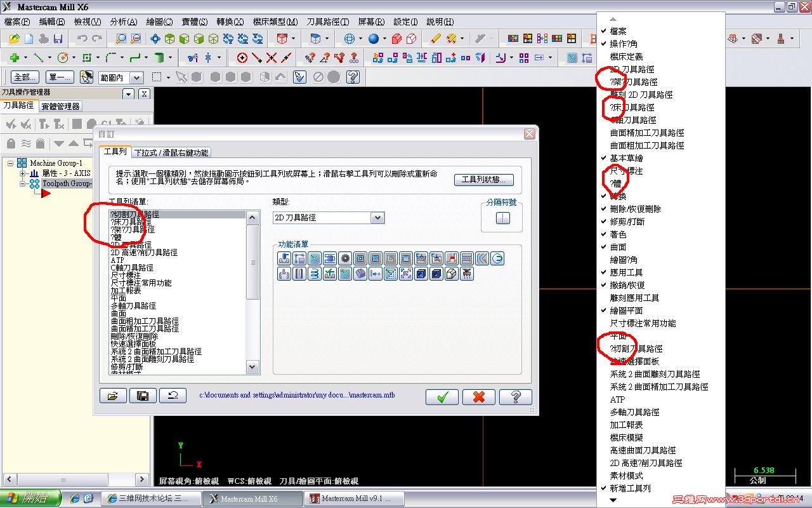The image size is (812, 508).
Task: Open the 檔案 menu
Action: point(17,22)
